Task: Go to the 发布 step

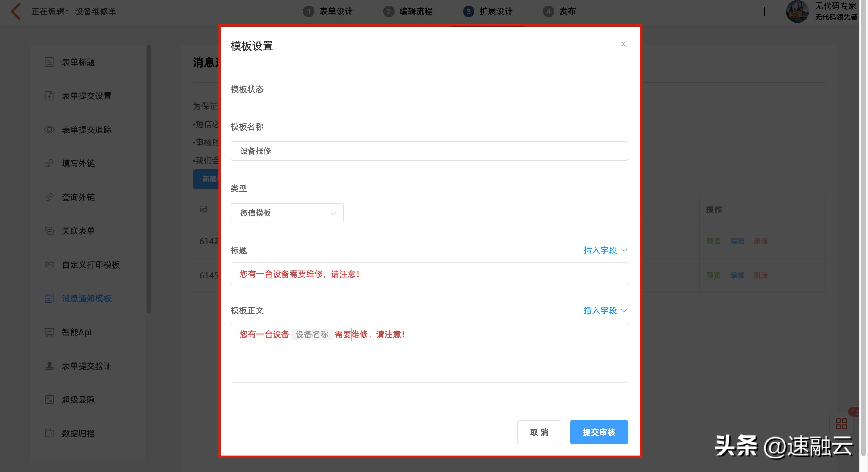Action: pyautogui.click(x=567, y=11)
